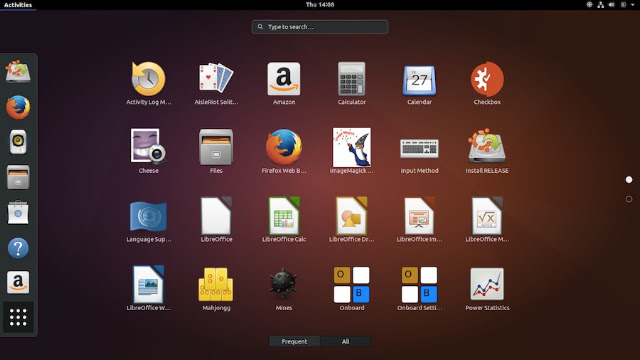Click the Activities button

18,5
